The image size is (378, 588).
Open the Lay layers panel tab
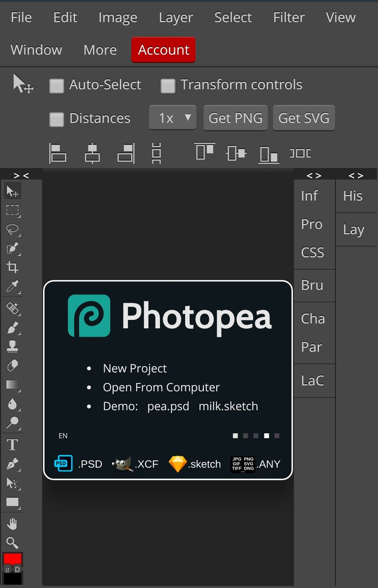tap(353, 230)
